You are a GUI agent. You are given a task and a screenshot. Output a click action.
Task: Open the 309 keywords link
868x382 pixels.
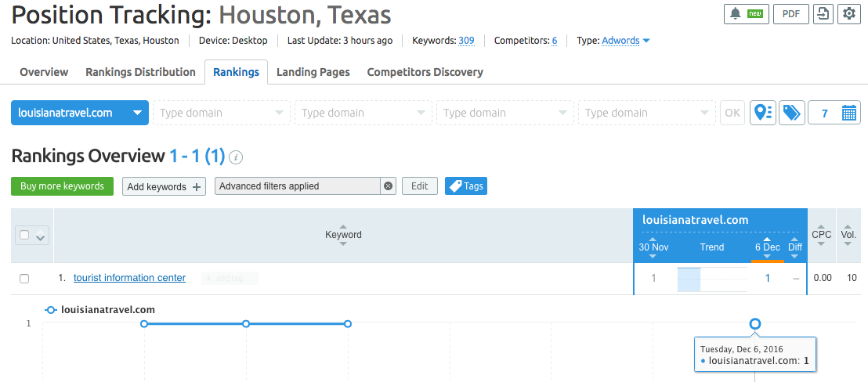coord(466,41)
